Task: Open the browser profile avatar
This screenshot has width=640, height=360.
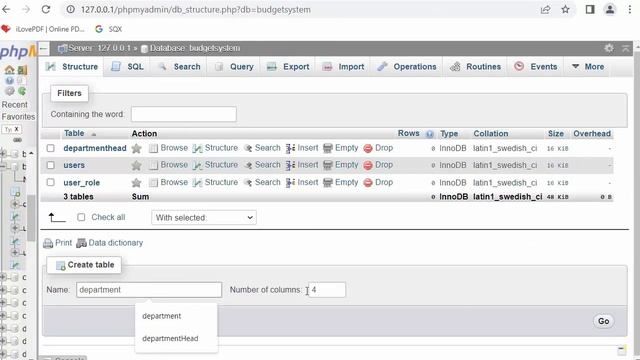Action: [x=610, y=9]
